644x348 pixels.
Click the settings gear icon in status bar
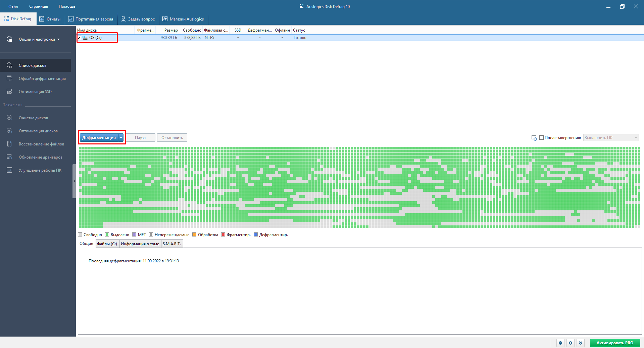click(570, 343)
